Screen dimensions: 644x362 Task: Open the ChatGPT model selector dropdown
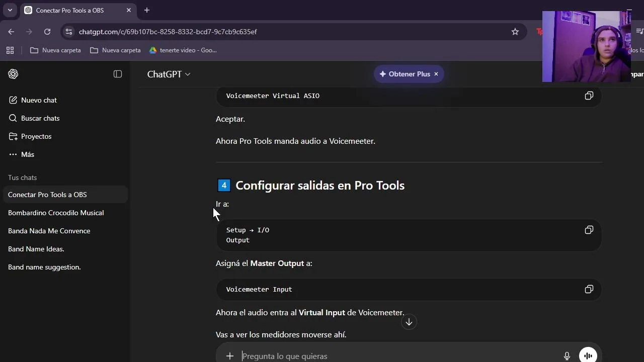coord(169,74)
